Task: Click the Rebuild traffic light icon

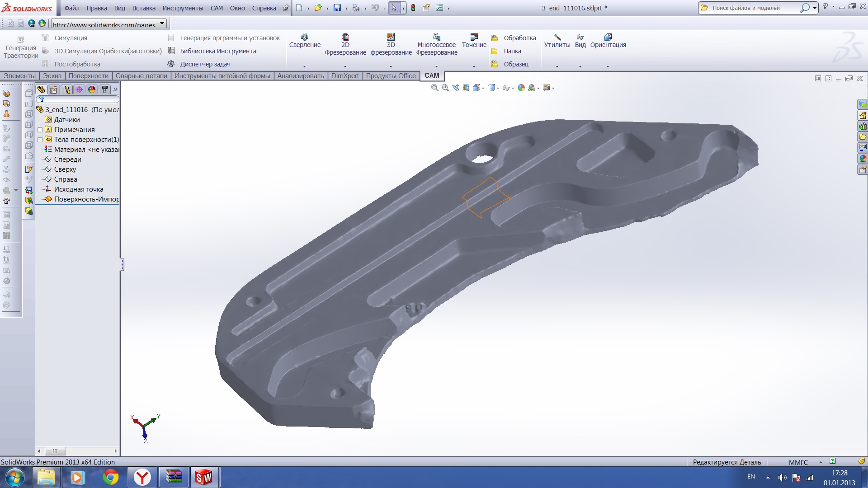Action: tap(413, 8)
